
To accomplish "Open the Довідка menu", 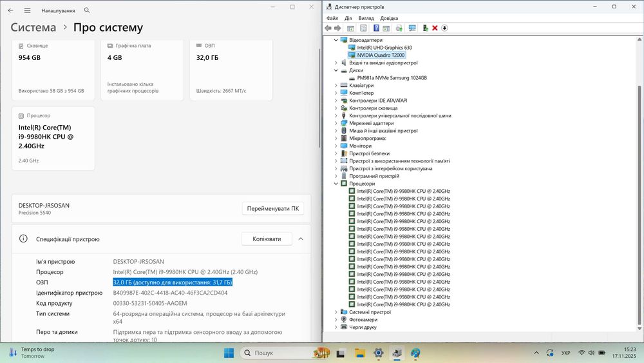I will (x=389, y=18).
